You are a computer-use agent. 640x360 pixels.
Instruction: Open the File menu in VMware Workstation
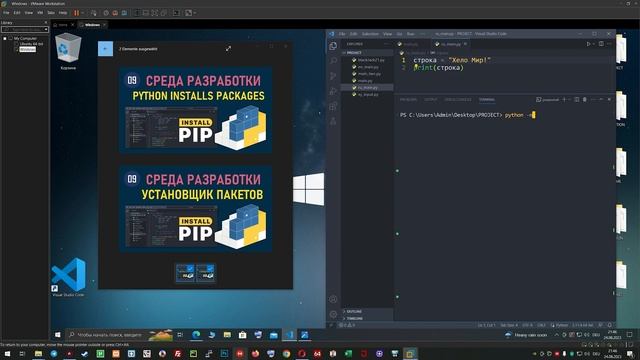pos(6,13)
